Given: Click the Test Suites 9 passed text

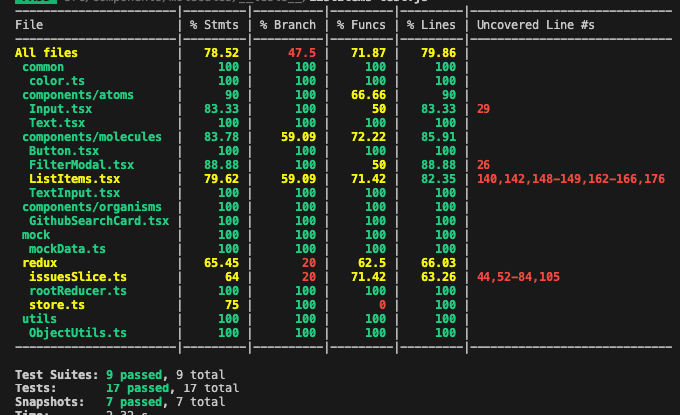Looking at the screenshot, I should click(134, 375).
